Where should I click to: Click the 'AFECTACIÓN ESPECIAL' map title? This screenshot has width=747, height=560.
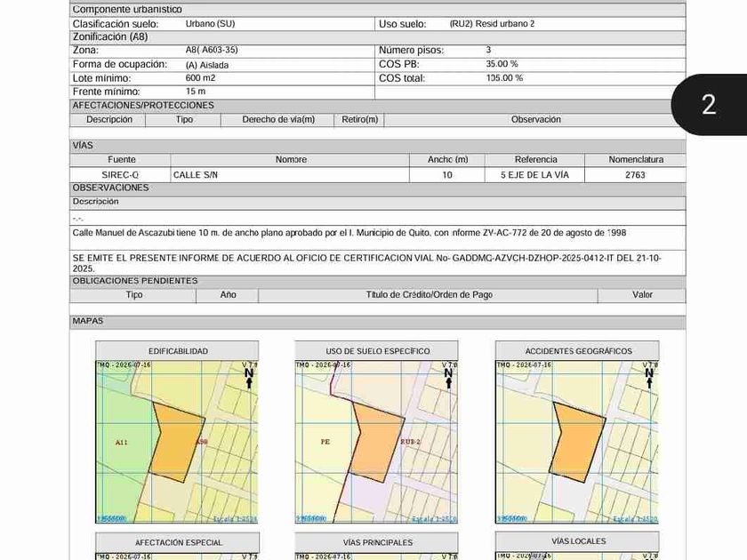[x=179, y=543]
